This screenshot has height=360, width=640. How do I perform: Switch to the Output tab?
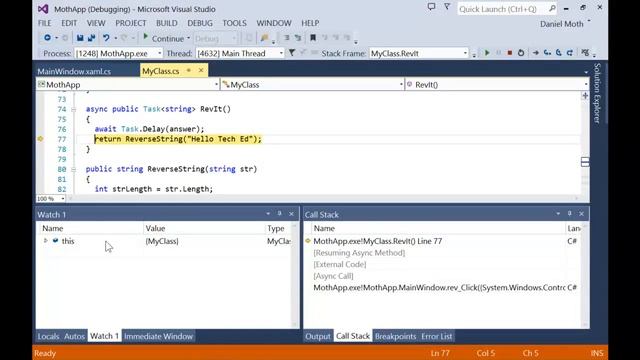click(x=318, y=336)
